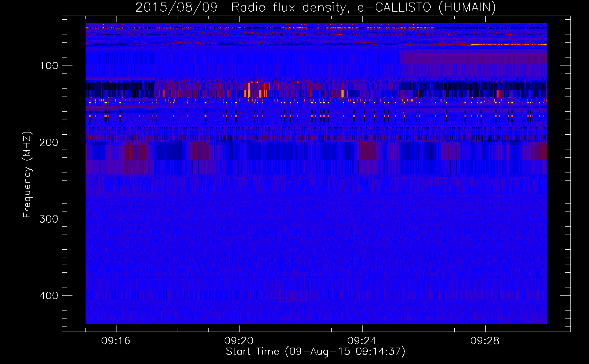Click the '09:16' time tick label
The image size is (589, 364).
(x=116, y=341)
